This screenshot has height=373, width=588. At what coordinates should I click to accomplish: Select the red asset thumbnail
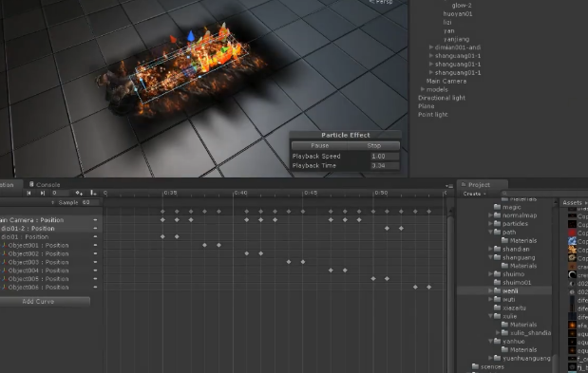point(572,233)
